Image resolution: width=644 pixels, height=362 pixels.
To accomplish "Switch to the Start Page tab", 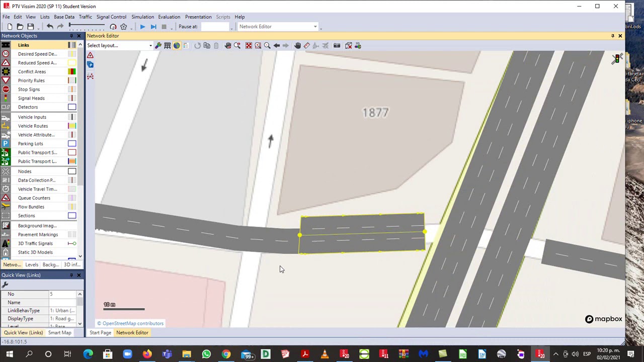I will click(100, 333).
